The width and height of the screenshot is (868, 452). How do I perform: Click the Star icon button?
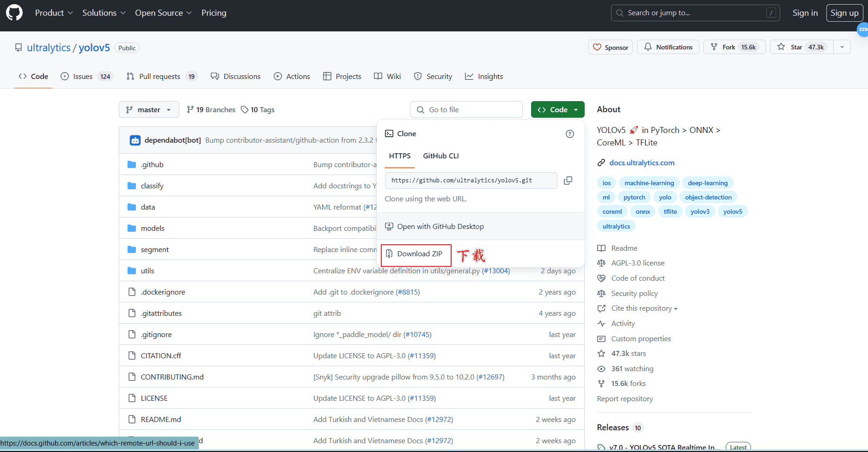pos(781,47)
